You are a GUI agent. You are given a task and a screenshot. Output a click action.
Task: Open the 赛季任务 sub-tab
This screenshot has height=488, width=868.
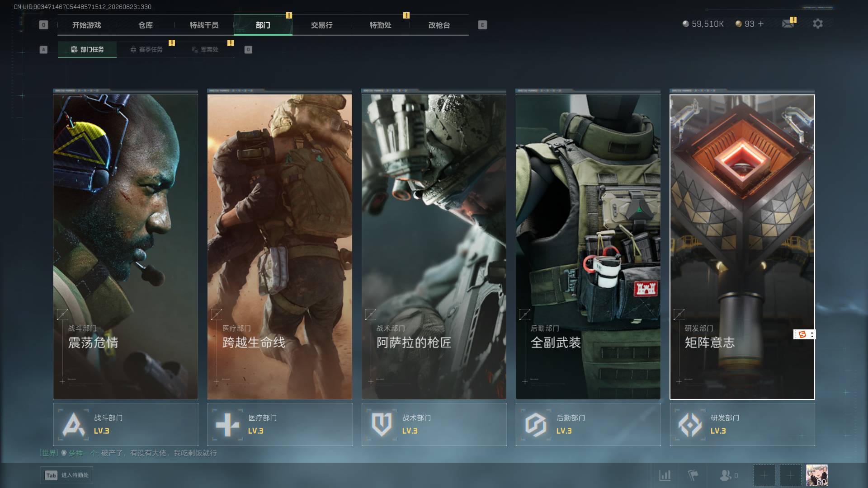(146, 49)
